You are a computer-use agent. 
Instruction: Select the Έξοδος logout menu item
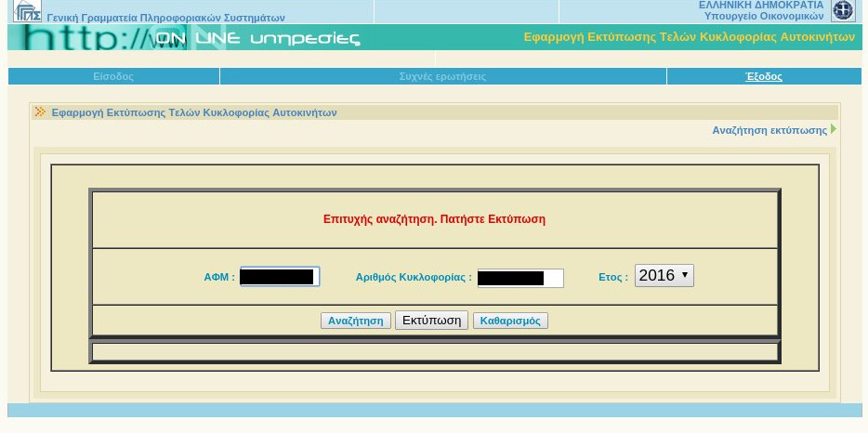pyautogui.click(x=763, y=76)
